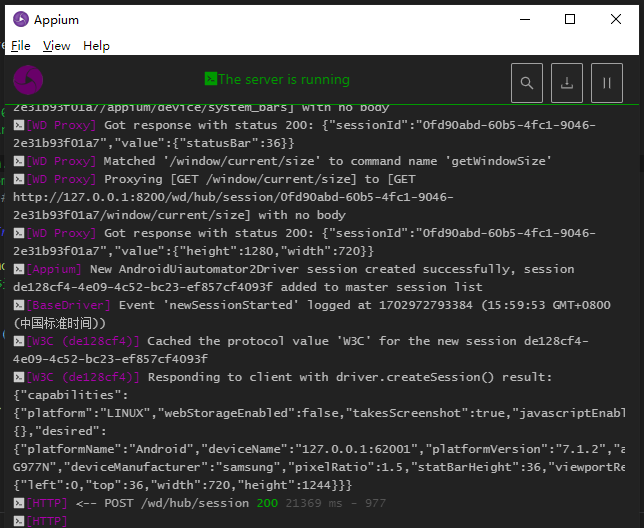Open the View menu
Viewport: 644px width, 528px height.
pos(57,46)
